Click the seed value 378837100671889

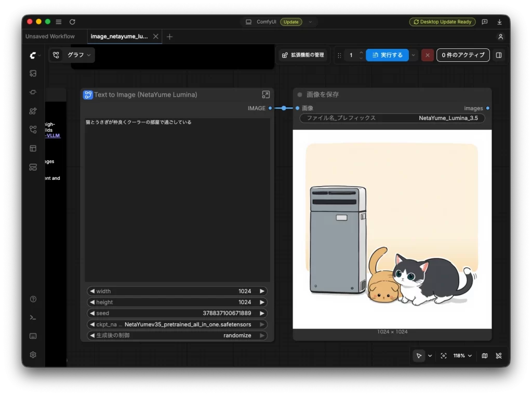click(x=227, y=313)
